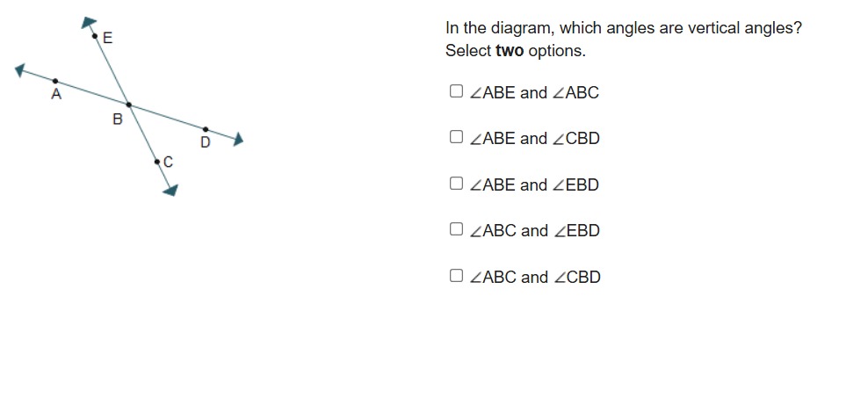Click point D dot on the line

click(206, 129)
